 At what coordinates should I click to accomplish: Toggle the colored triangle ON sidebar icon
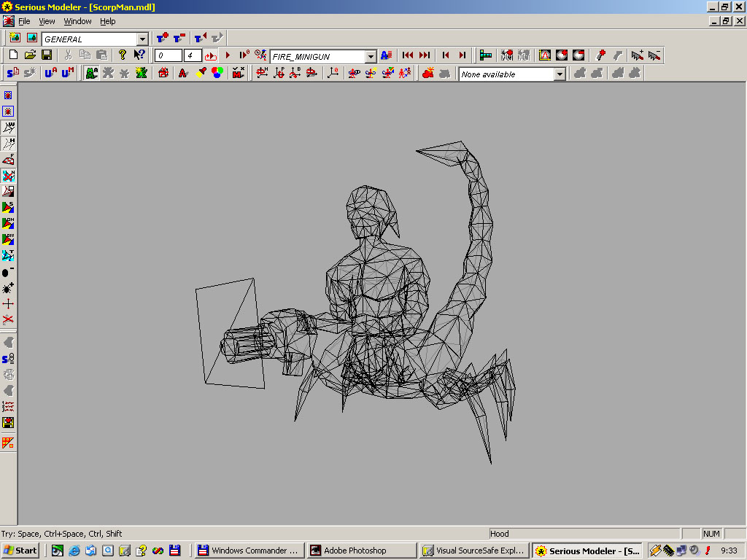[8, 223]
